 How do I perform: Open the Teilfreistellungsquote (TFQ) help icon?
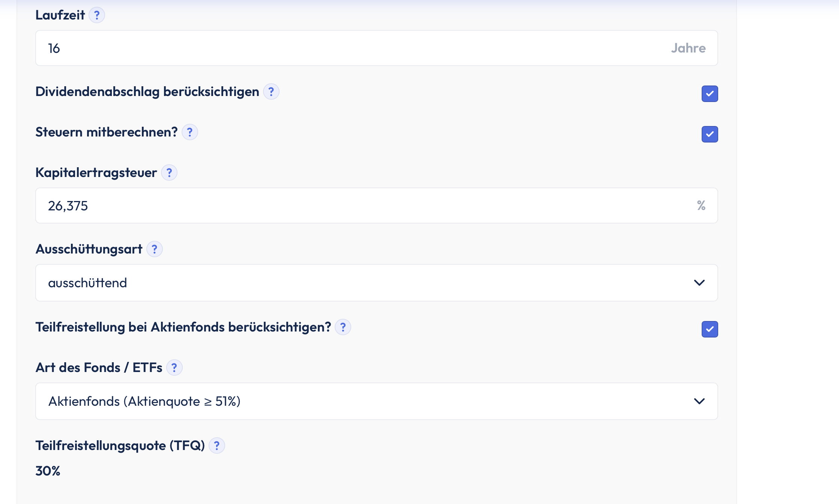[217, 446]
